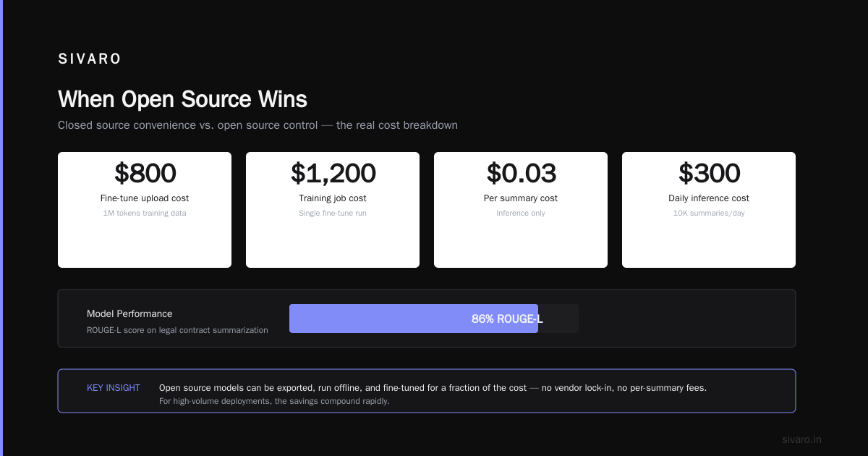The width and height of the screenshot is (868, 456).
Task: Select the open source models insight sentence
Action: click(433, 388)
